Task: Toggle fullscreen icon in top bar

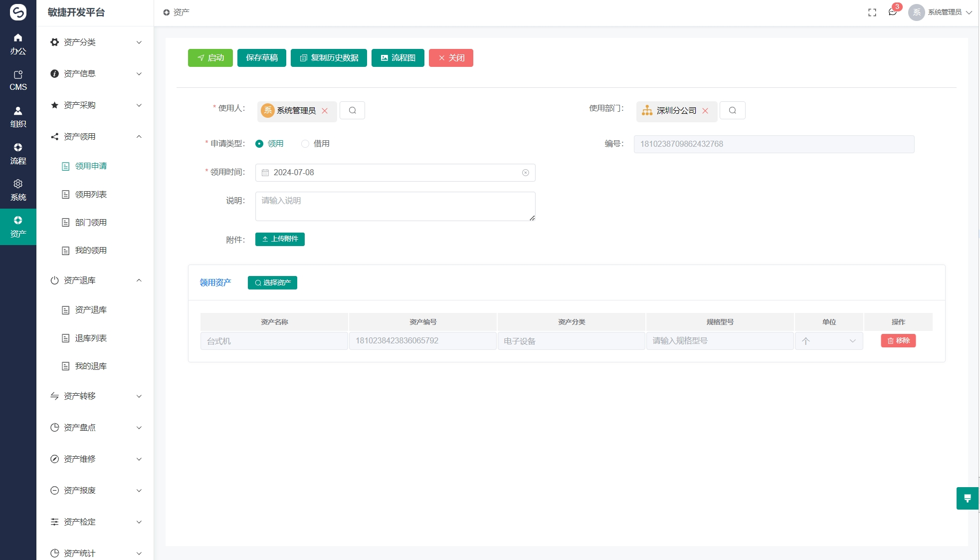Action: (872, 12)
